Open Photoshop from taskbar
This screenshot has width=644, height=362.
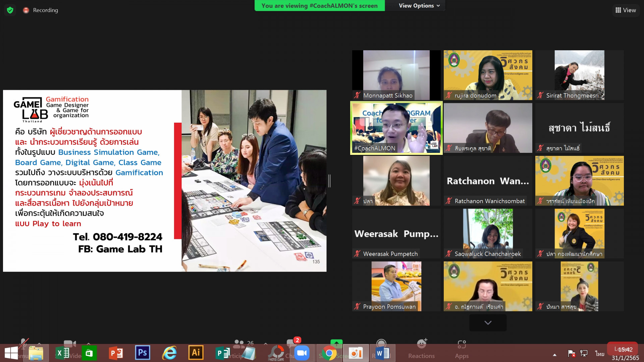[142, 353]
